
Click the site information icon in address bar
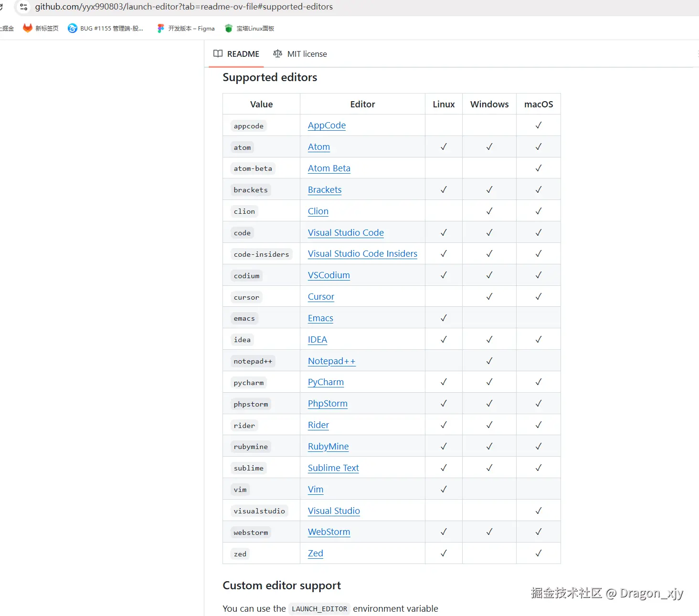23,7
